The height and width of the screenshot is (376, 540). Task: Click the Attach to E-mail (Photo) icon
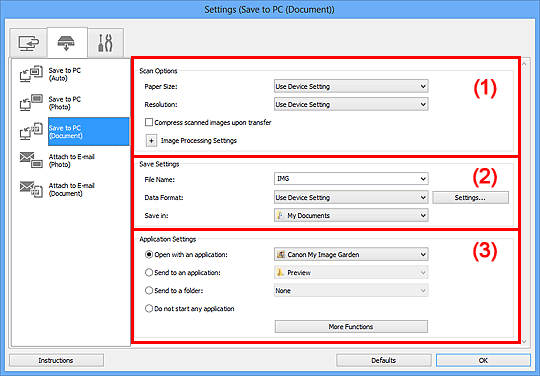click(x=31, y=160)
